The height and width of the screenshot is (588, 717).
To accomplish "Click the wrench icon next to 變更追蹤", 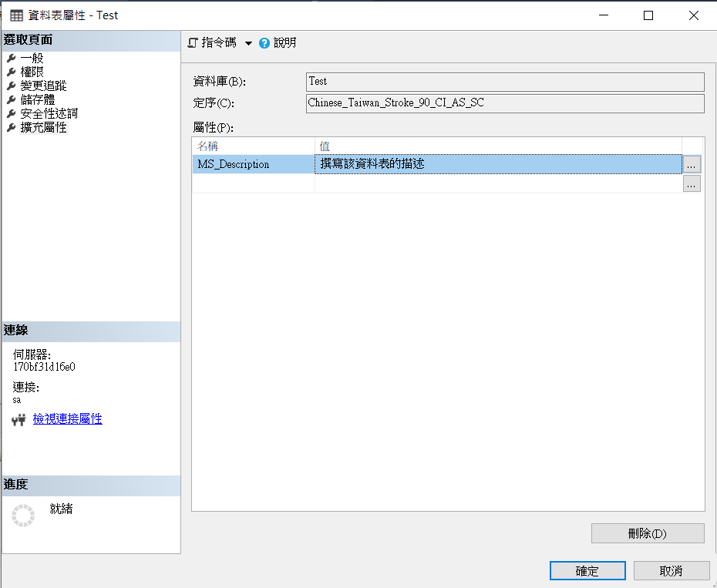I will pyautogui.click(x=11, y=86).
